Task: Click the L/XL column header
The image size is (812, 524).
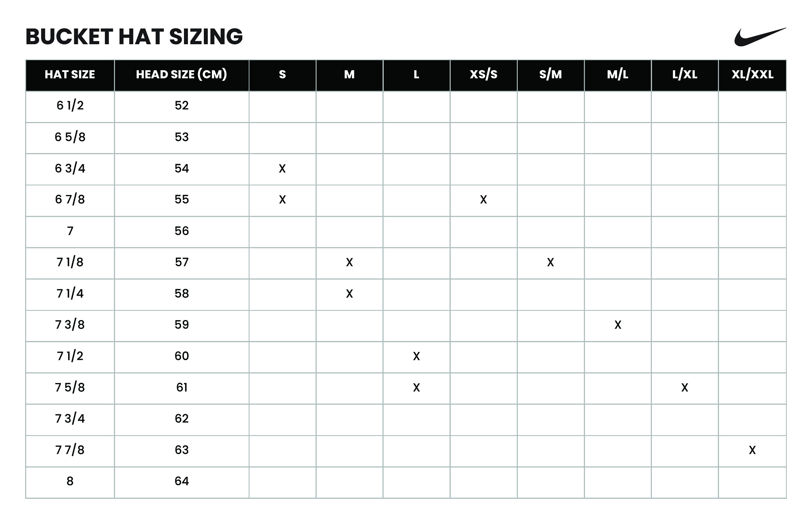Action: coord(685,75)
